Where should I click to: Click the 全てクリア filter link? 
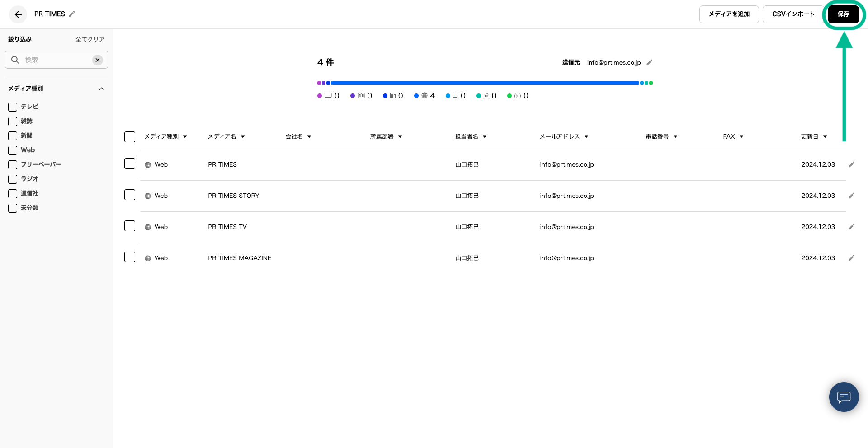pos(90,39)
